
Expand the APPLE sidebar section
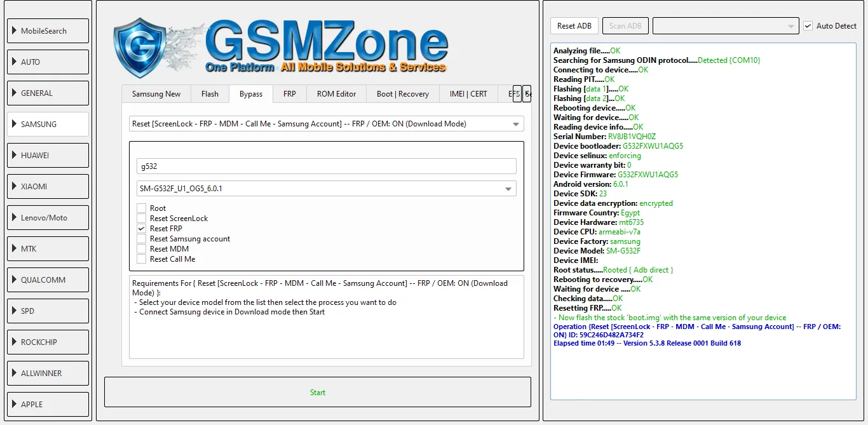pyautogui.click(x=48, y=405)
